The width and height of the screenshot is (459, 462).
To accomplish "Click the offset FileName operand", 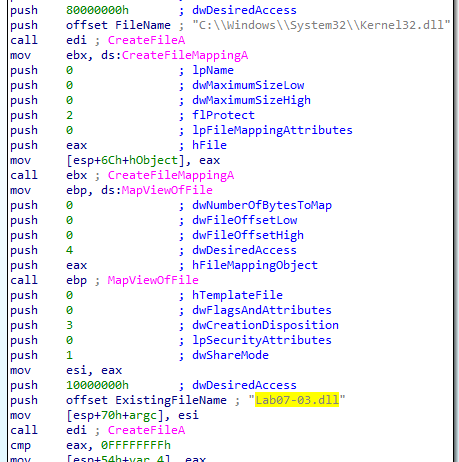I will [x=118, y=25].
